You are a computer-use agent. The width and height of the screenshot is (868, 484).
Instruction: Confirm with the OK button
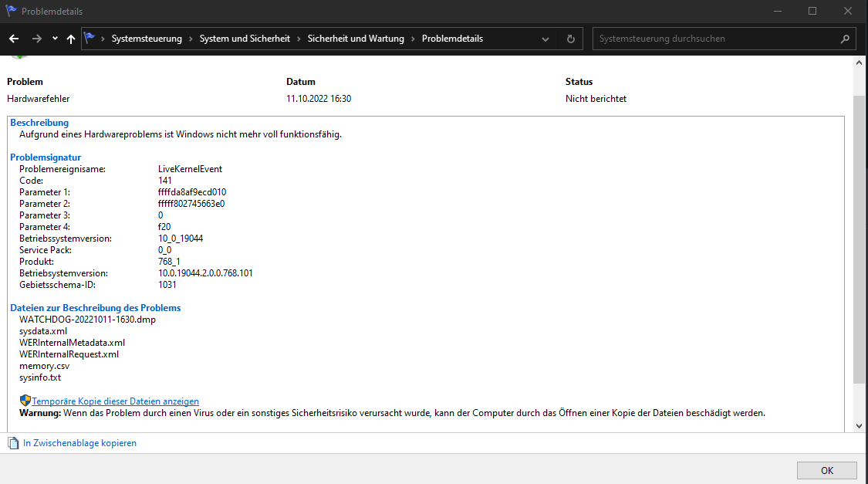[827, 470]
